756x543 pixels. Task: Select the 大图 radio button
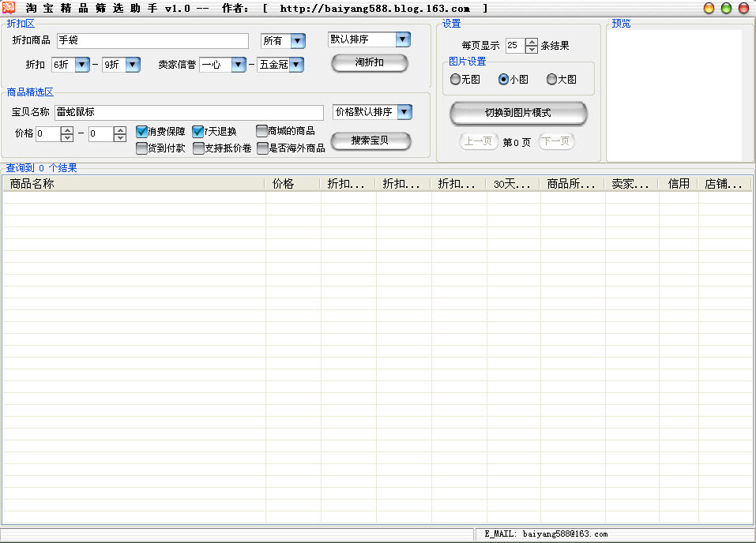tap(551, 79)
